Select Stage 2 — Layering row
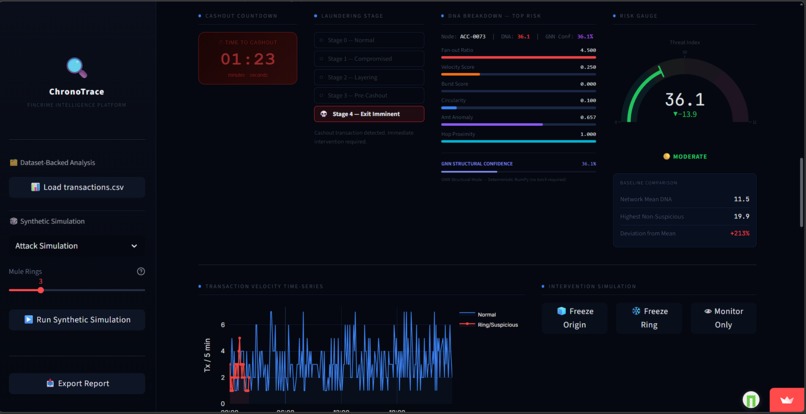Viewport: 806px width, 414px height. [369, 77]
